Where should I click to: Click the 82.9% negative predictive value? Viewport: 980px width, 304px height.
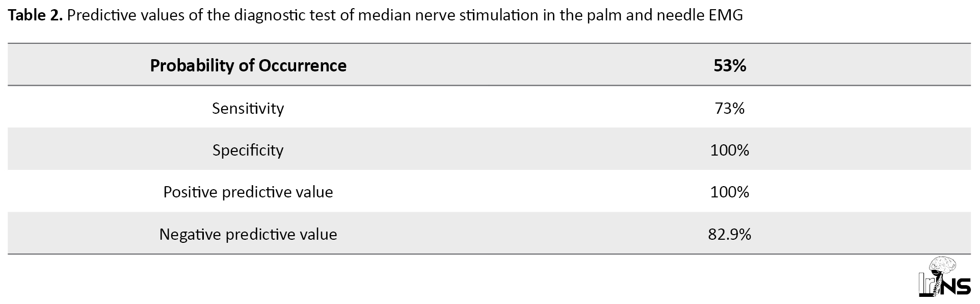coord(730,234)
